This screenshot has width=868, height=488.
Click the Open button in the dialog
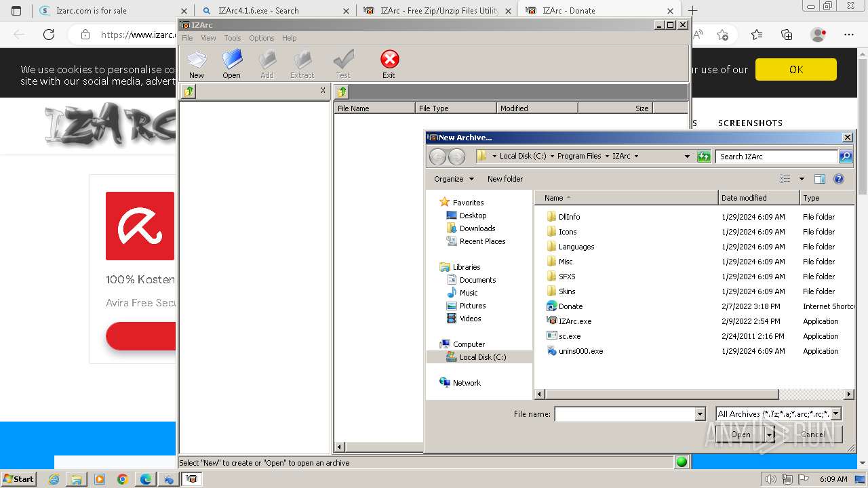click(x=741, y=434)
